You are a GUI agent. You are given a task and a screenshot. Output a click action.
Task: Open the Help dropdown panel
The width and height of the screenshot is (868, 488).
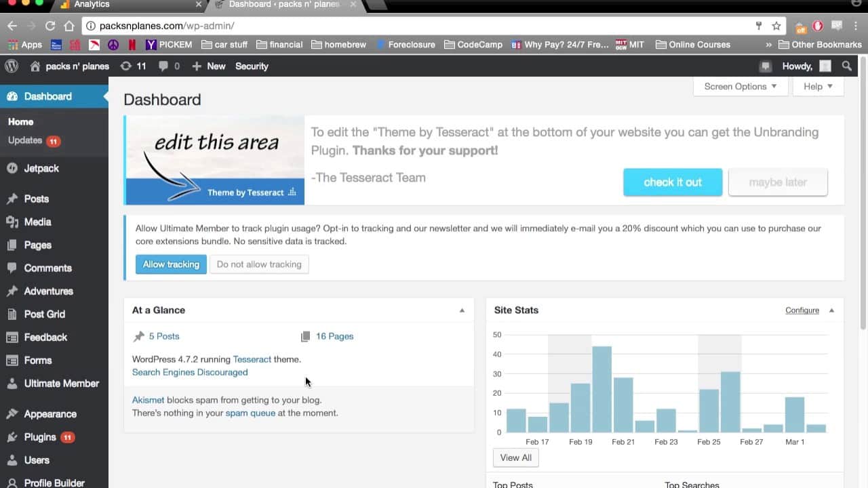point(818,86)
